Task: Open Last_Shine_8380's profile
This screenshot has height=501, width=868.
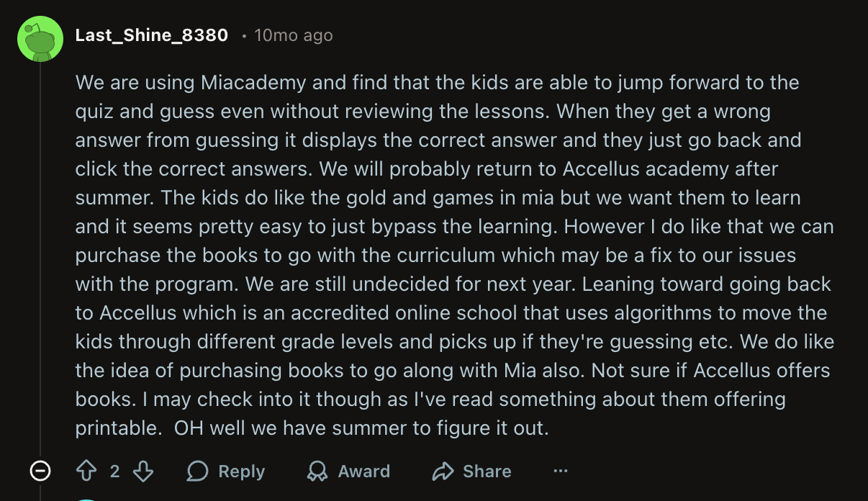Action: click(152, 35)
